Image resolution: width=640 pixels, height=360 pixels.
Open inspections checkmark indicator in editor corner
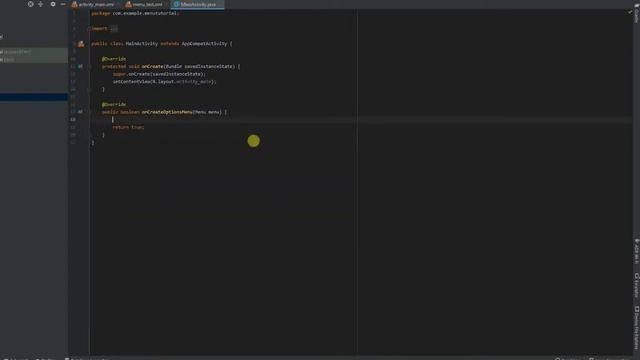(x=630, y=12)
